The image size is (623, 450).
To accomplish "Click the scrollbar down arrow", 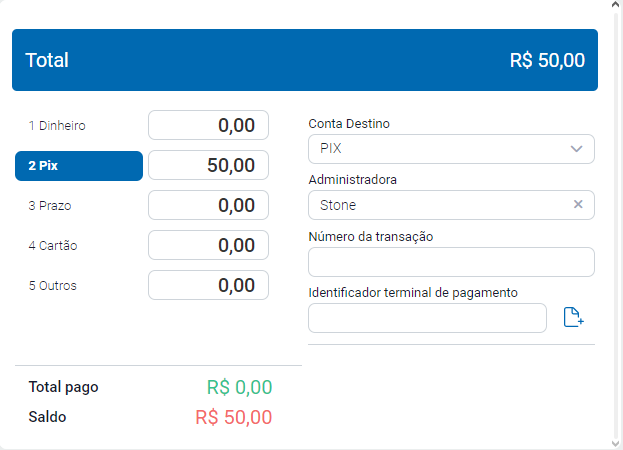I will click(x=616, y=443).
